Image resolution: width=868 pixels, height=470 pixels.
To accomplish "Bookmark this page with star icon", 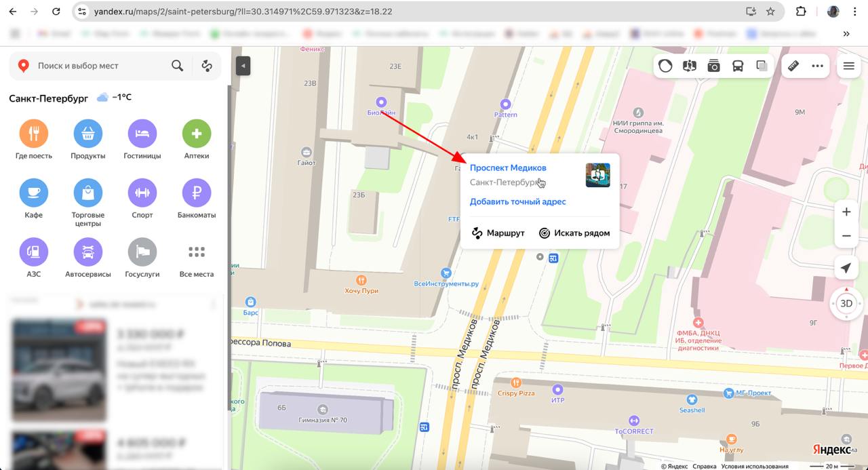I will coord(770,12).
